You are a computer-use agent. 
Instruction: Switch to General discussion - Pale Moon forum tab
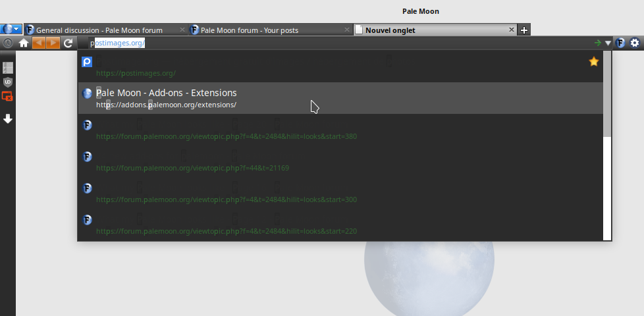tap(106, 30)
